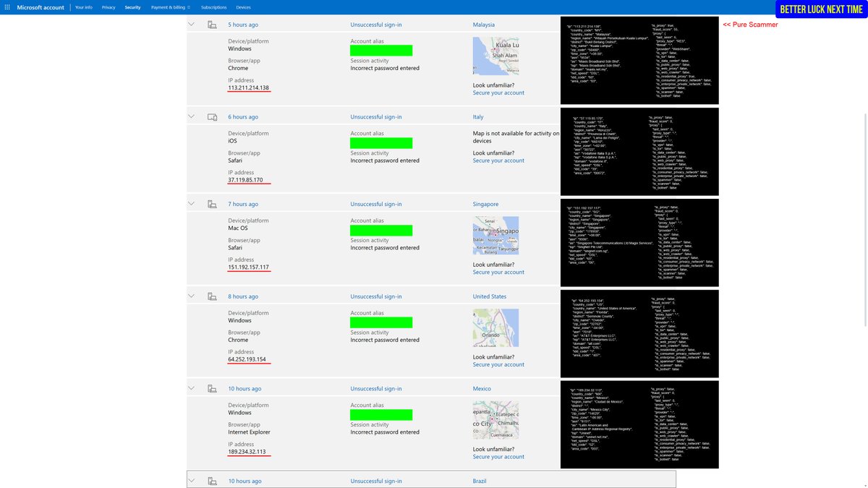This screenshot has height=488, width=868.
Task: Secure your account for Italy sign-in
Action: [498, 160]
